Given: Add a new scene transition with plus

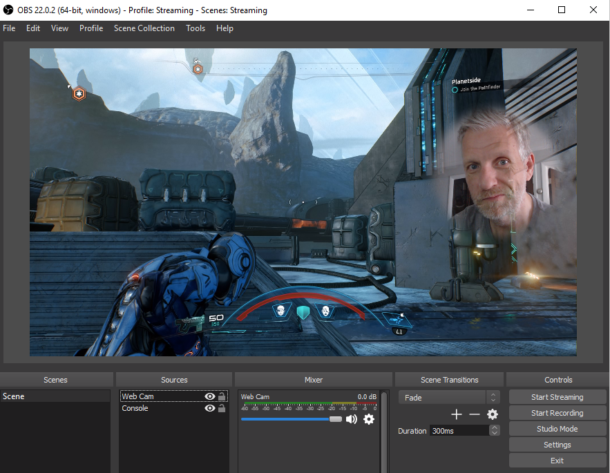Looking at the screenshot, I should (x=456, y=414).
